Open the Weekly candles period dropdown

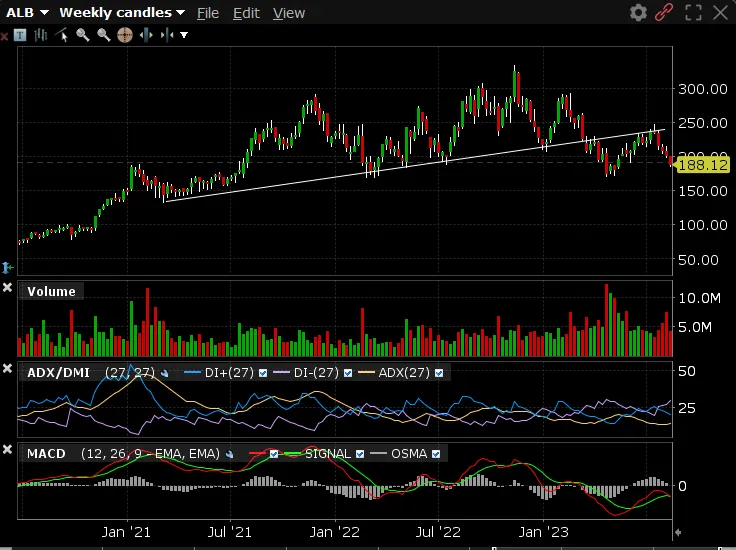pos(122,13)
